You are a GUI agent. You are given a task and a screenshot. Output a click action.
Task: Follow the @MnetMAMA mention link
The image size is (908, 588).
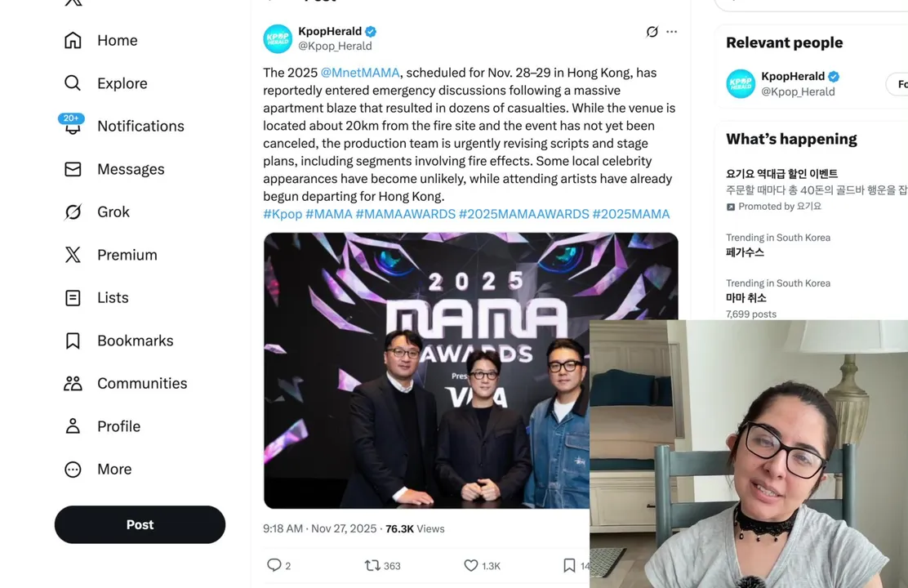(360, 73)
